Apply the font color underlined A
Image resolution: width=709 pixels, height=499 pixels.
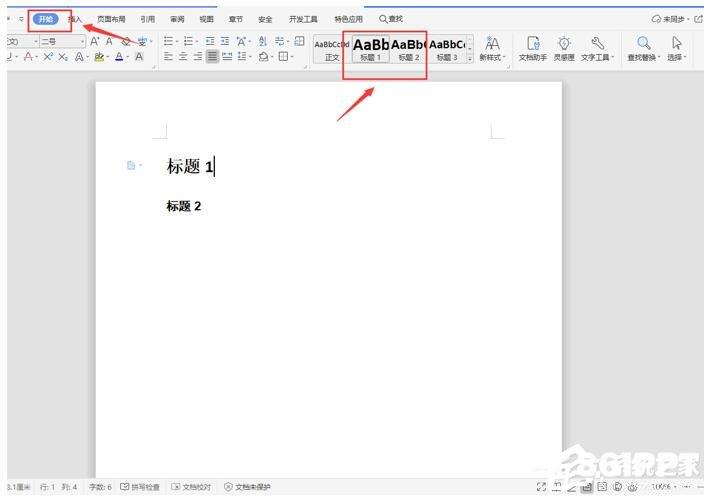(119, 57)
